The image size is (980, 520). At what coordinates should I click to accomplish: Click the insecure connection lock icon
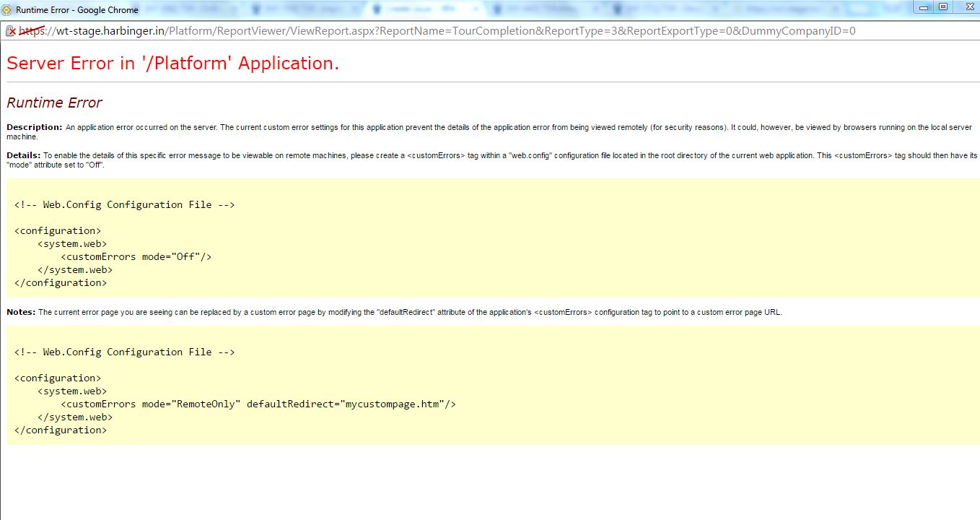10,31
